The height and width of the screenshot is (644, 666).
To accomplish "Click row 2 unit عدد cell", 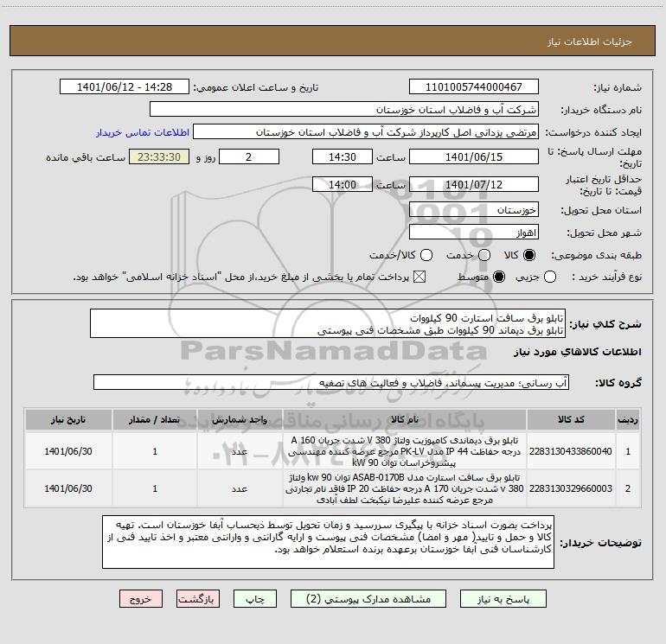I will point(240,488).
